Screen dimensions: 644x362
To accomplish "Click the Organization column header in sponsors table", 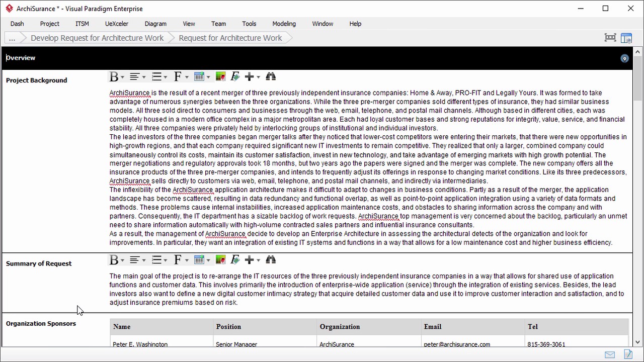I will click(x=369, y=327).
